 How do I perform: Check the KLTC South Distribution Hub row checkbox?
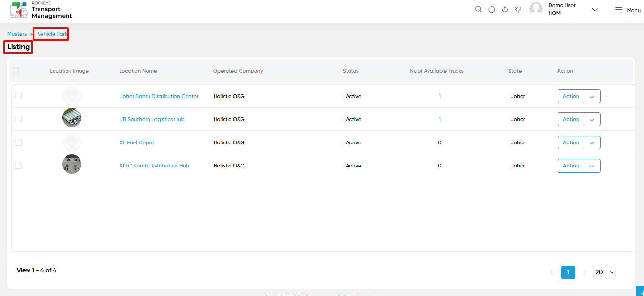[x=18, y=166]
